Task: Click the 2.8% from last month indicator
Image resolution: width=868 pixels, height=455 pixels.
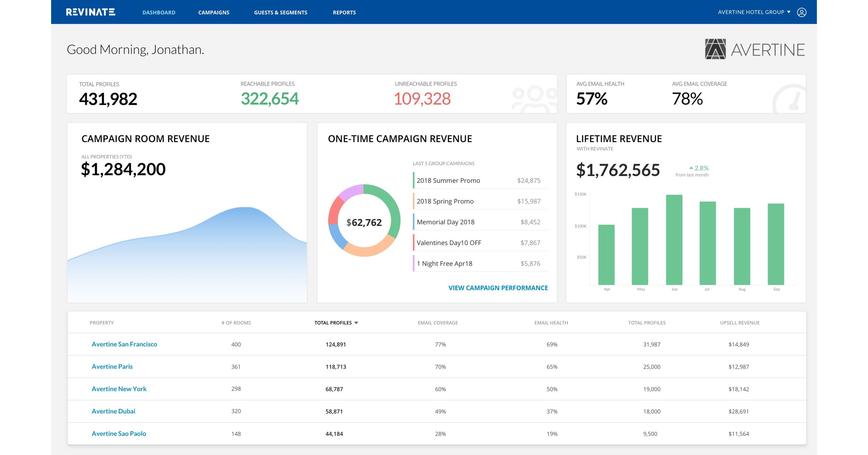Action: coord(692,171)
